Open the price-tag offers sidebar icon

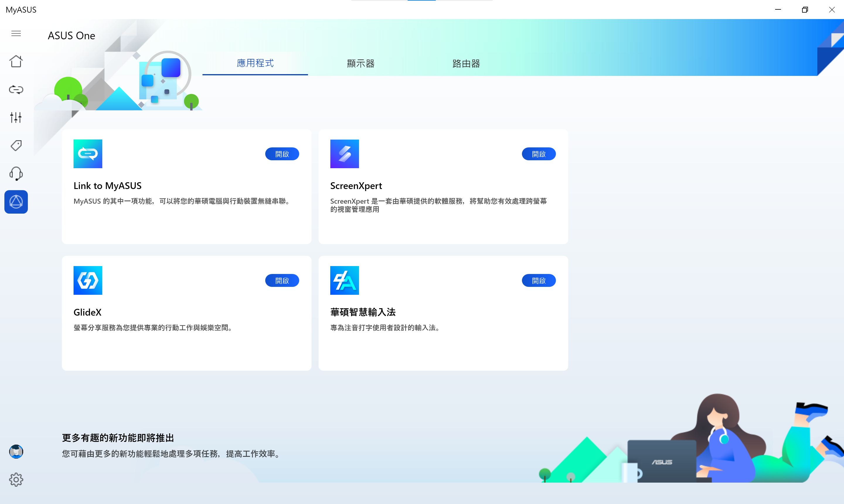point(16,145)
